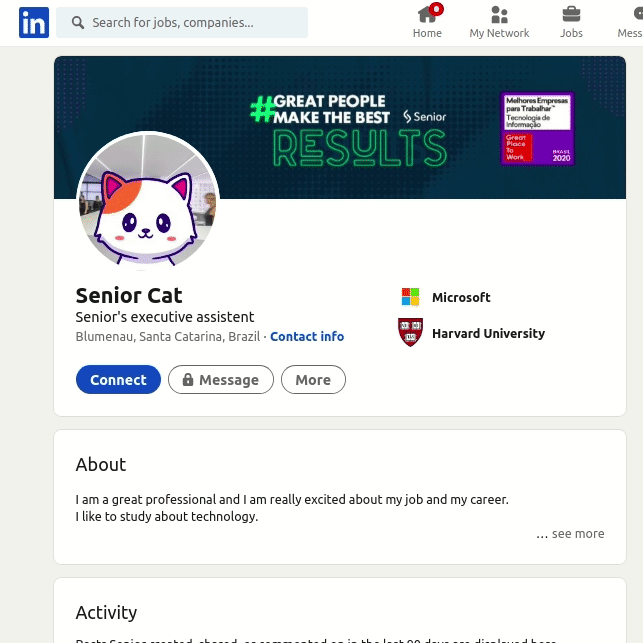The image size is (643, 643).
Task: Open the Jobs briefcase icon
Action: click(571, 15)
